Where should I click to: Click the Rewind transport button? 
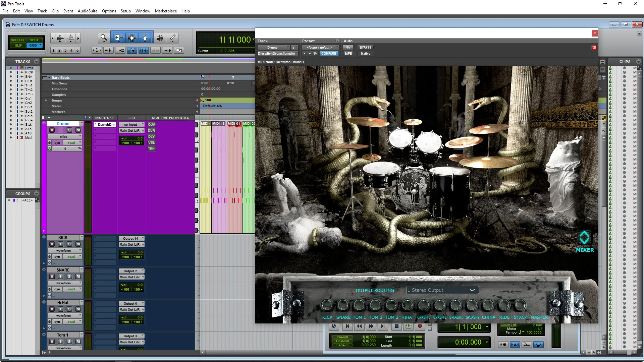[x=359, y=326]
